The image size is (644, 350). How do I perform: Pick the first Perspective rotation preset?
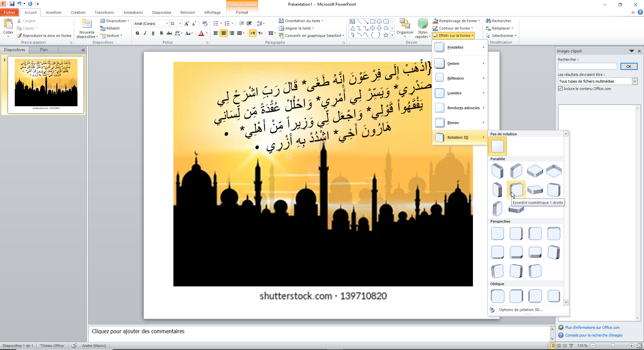click(497, 233)
